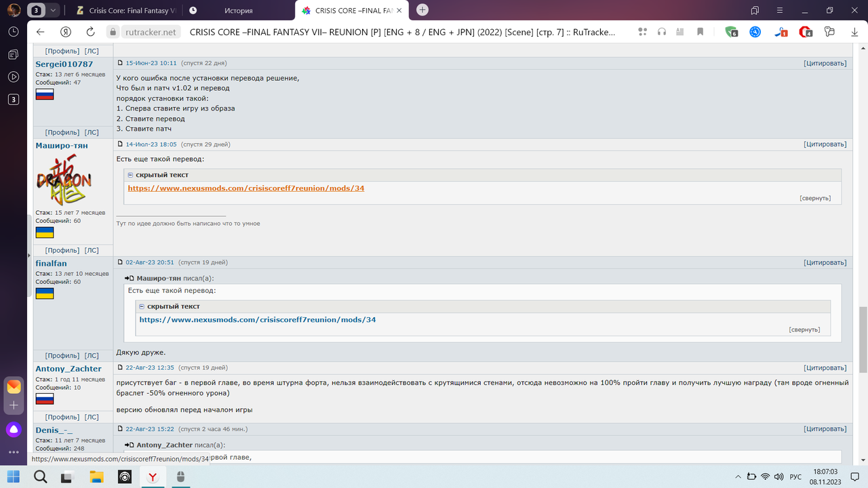Open the green shield extension icon
868x488 pixels.
(731, 32)
